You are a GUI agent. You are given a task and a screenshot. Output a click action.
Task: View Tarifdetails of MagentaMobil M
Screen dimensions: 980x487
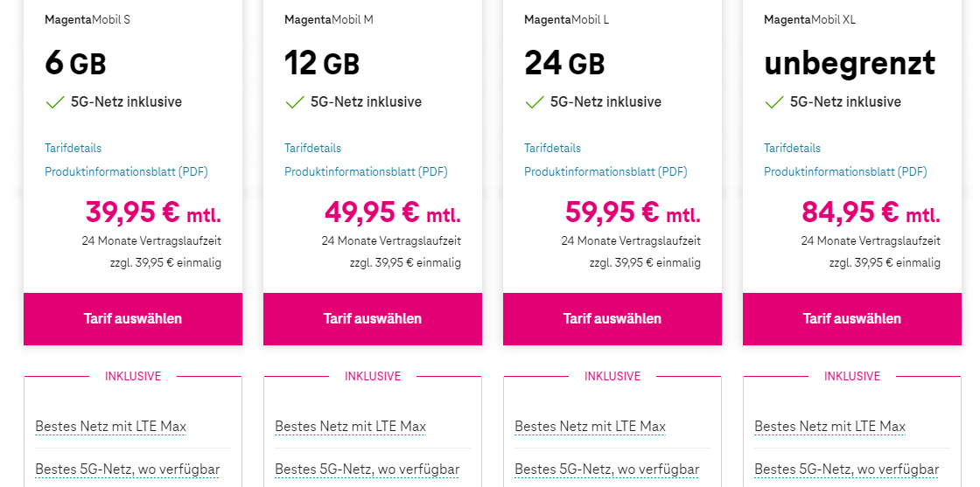coord(313,149)
